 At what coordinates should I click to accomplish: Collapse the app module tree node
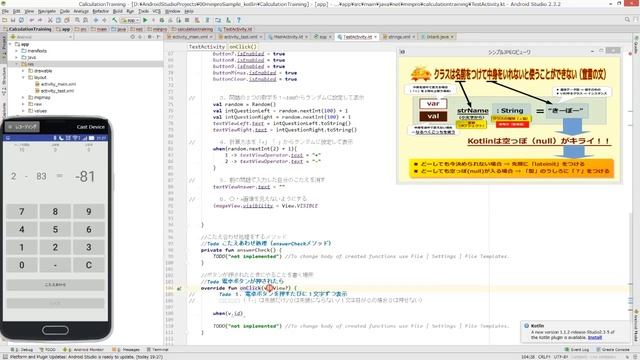[10, 44]
